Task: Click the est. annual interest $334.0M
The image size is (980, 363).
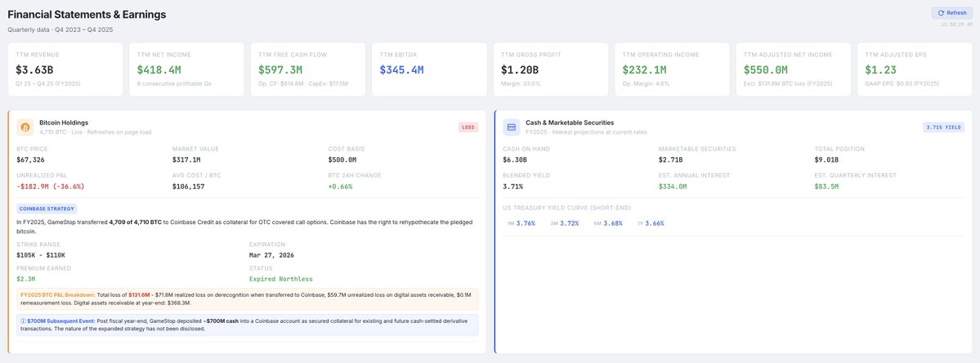Action: pyautogui.click(x=673, y=186)
